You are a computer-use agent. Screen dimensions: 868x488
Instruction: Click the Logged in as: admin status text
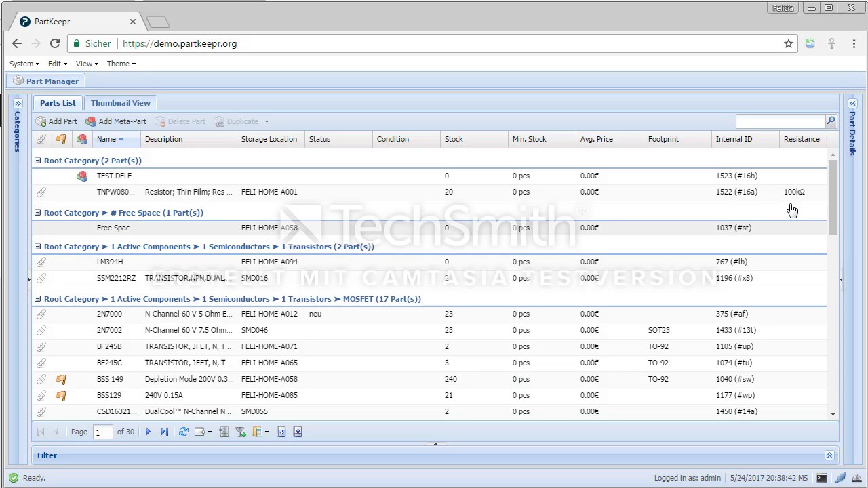coord(688,478)
